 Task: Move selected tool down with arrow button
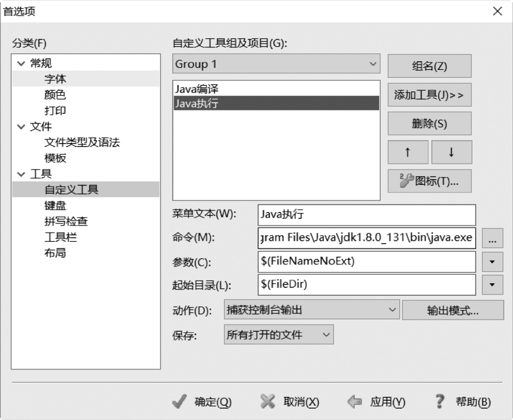tap(452, 152)
